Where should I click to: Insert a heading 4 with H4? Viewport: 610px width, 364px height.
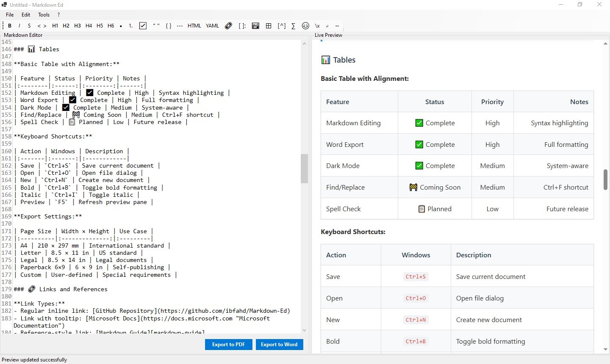click(89, 26)
